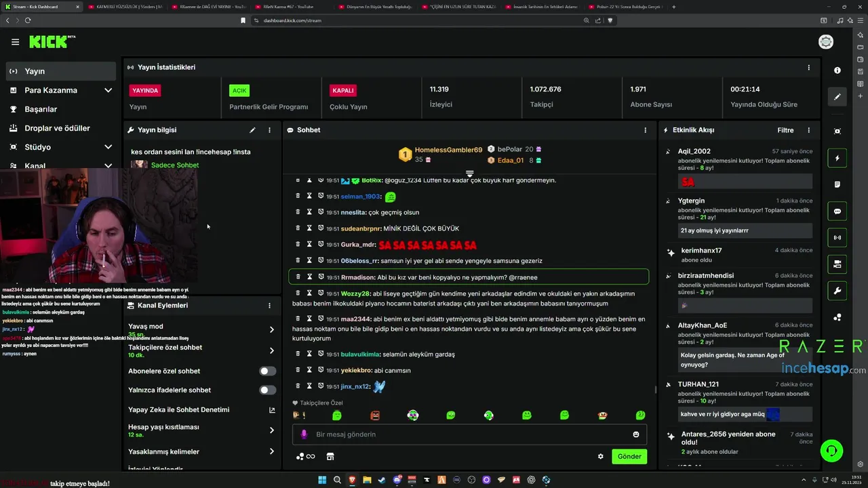The image size is (868, 488).
Task: Click username HomelessGambler69 in leaderboard
Action: tap(448, 150)
